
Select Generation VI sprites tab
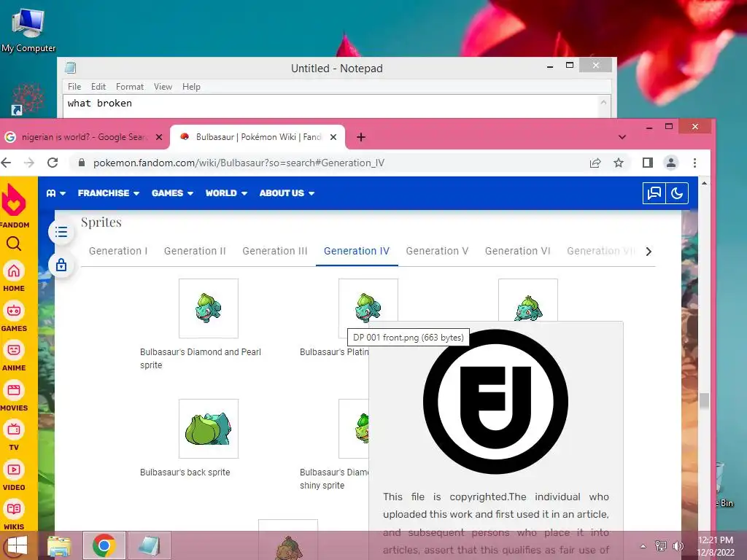(518, 251)
